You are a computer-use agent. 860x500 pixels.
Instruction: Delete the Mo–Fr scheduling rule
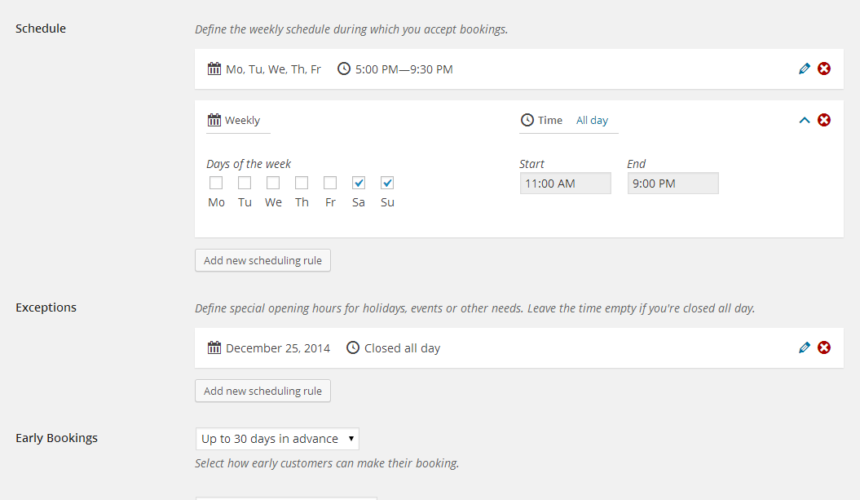pos(824,69)
